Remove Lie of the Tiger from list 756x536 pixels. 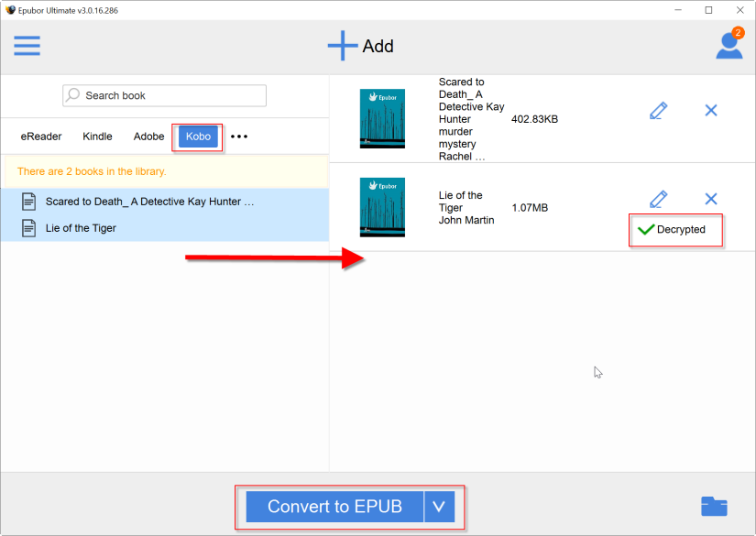[x=711, y=199]
